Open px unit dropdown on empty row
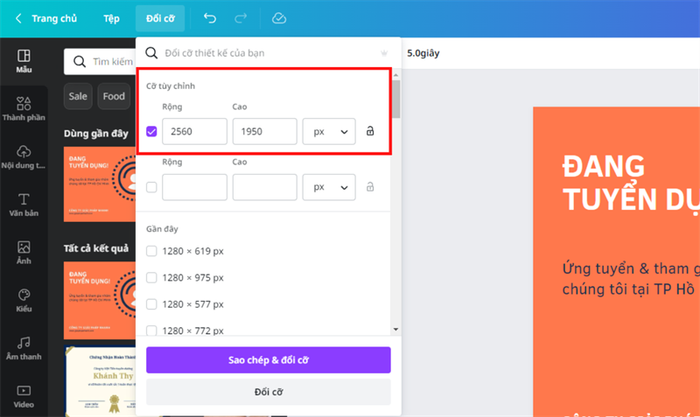This screenshot has height=417, width=700. coord(329,187)
